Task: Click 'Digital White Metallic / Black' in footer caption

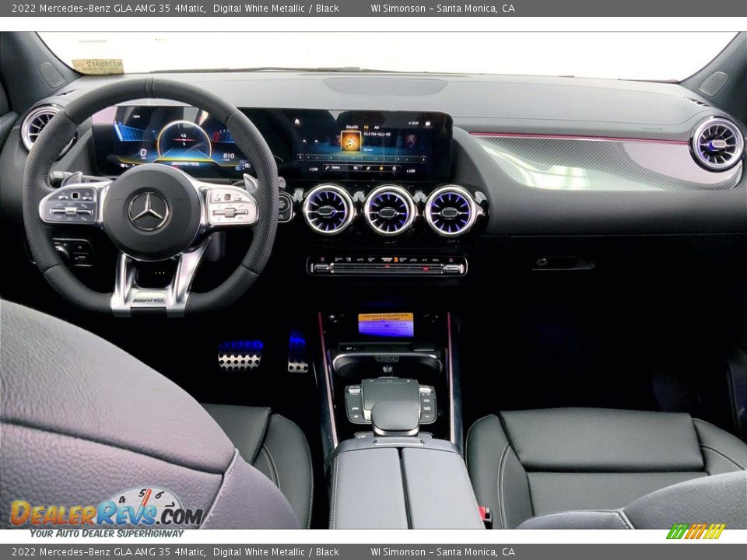Action: [275, 552]
